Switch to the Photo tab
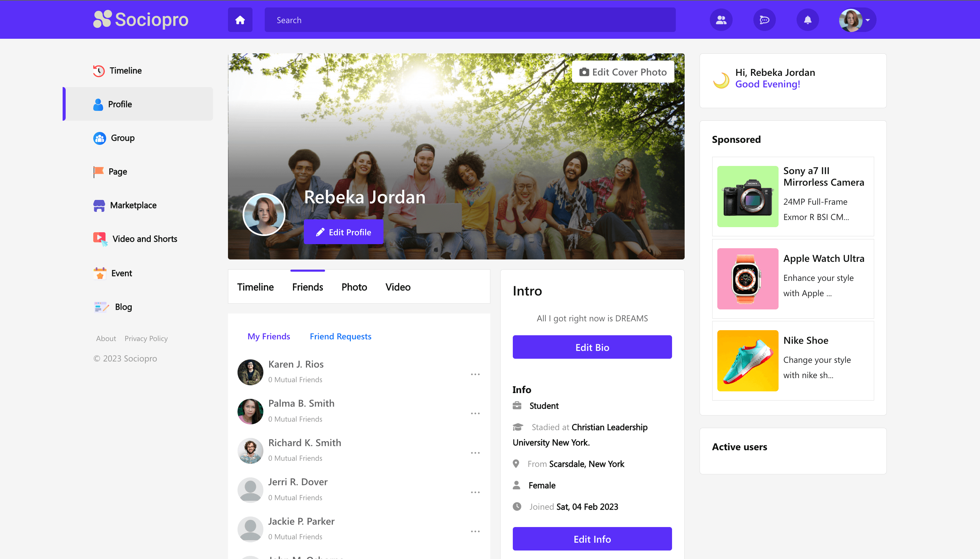This screenshot has width=980, height=559. point(354,287)
